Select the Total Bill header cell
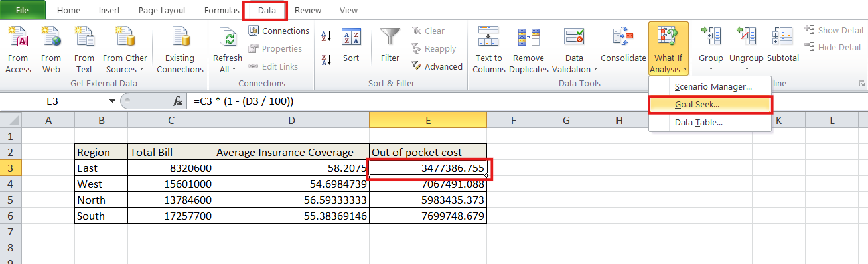This screenshot has height=264, width=868. [x=171, y=152]
